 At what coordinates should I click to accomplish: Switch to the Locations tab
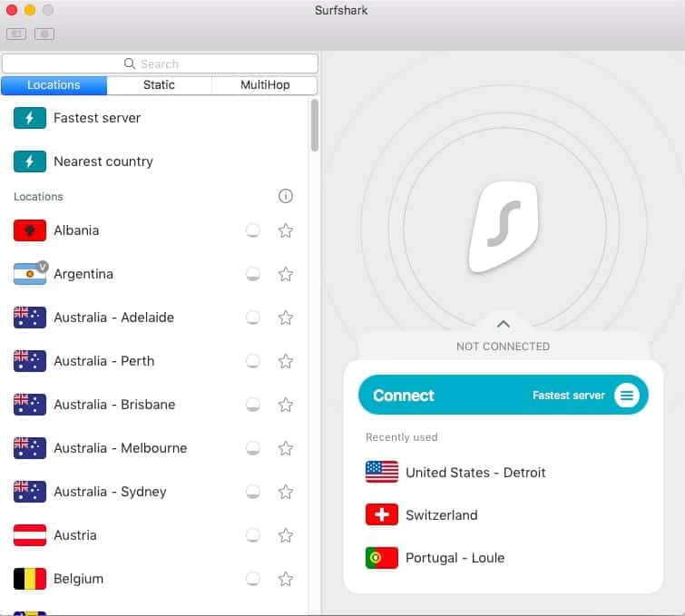pyautogui.click(x=54, y=85)
